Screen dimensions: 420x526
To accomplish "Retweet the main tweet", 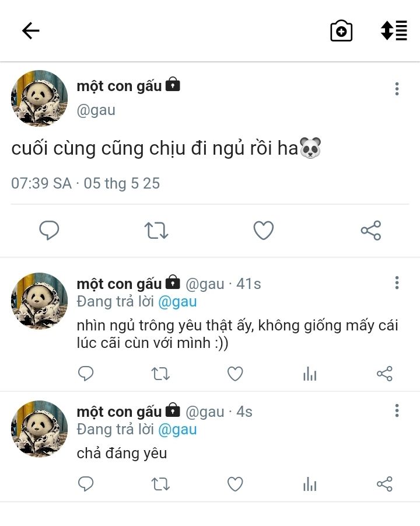I will (156, 231).
